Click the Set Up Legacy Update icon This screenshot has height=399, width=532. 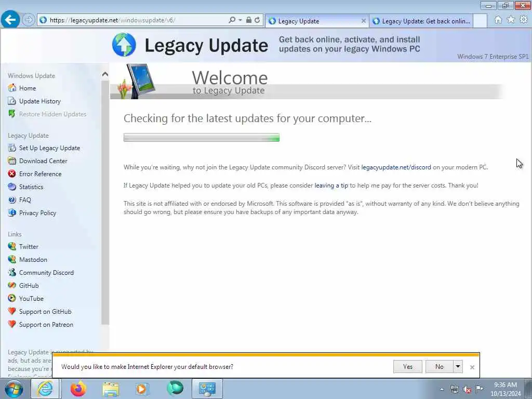pyautogui.click(x=12, y=148)
